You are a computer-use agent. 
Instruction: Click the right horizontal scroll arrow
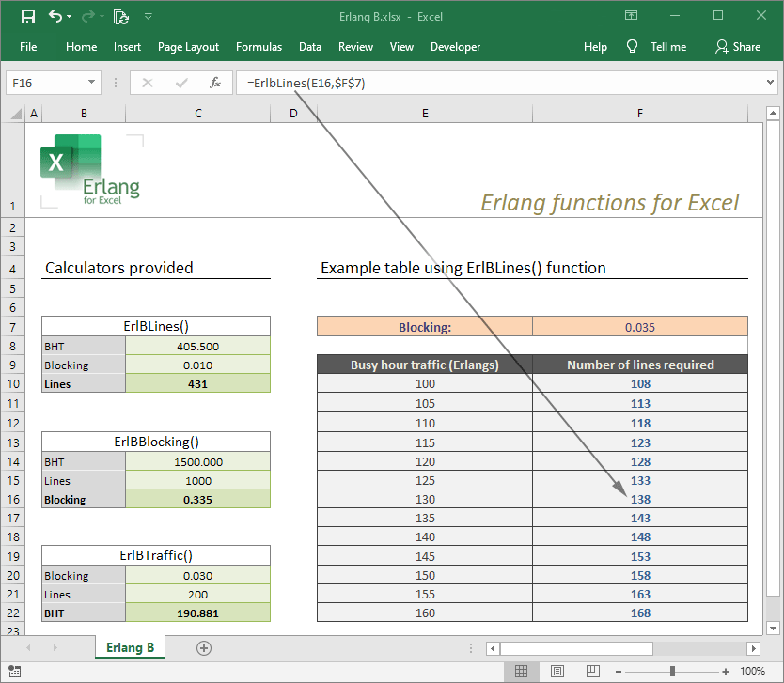(x=754, y=648)
